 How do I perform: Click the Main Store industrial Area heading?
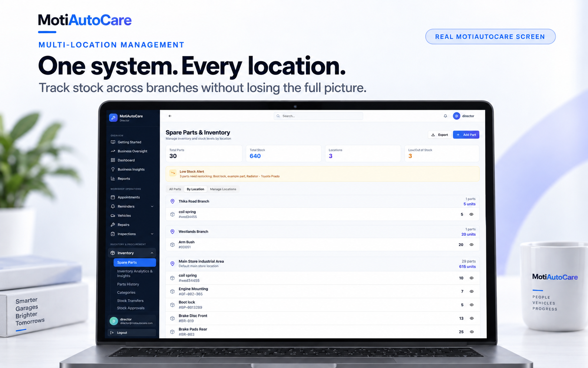[201, 261]
